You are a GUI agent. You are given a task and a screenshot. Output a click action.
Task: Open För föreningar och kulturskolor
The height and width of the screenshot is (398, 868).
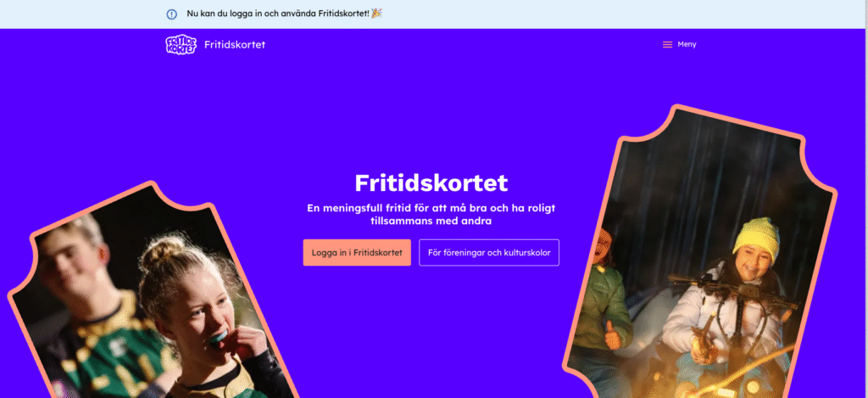[x=489, y=253]
